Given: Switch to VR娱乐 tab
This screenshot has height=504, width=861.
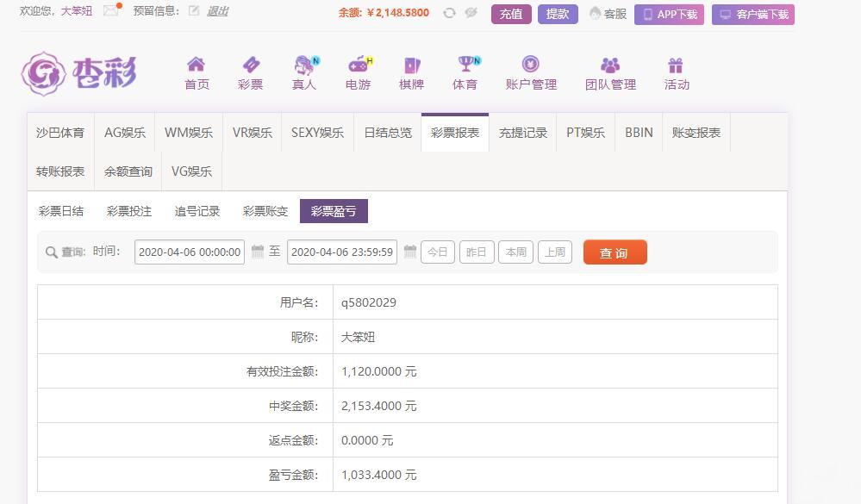Looking at the screenshot, I should (x=252, y=133).
